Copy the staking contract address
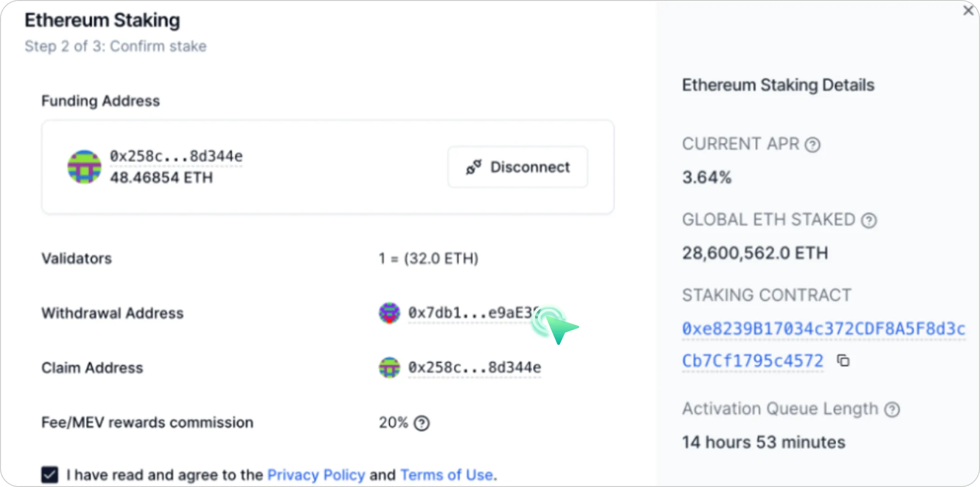The height and width of the screenshot is (487, 980). tap(843, 361)
